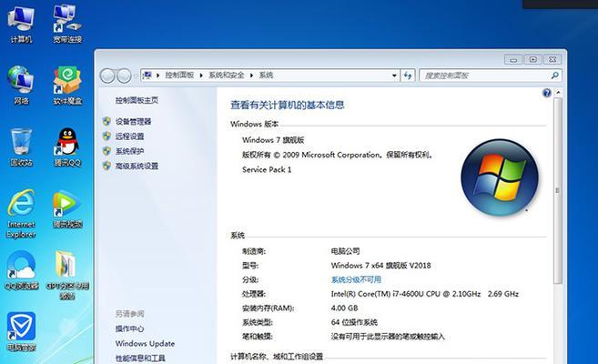This screenshot has width=598, height=364.
Task: Go to 控制面板 in the breadcrumb
Action: [x=179, y=76]
